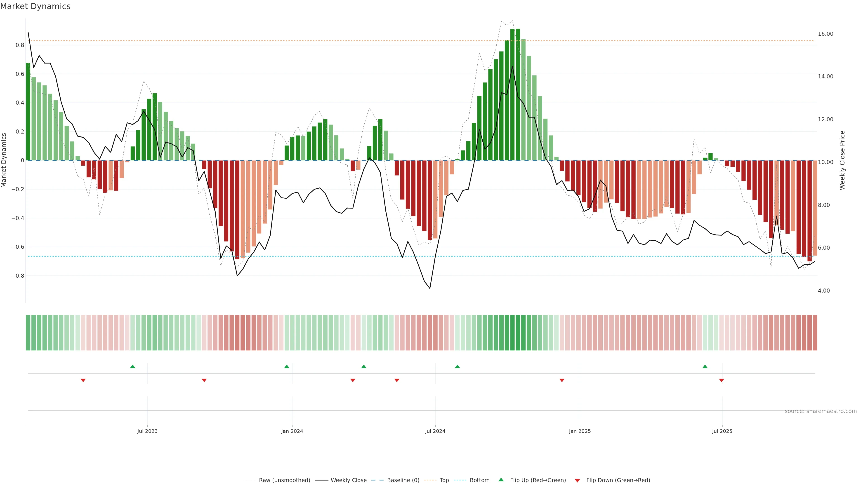Click the green flip-up triangle just before Jan 2024

287,366
